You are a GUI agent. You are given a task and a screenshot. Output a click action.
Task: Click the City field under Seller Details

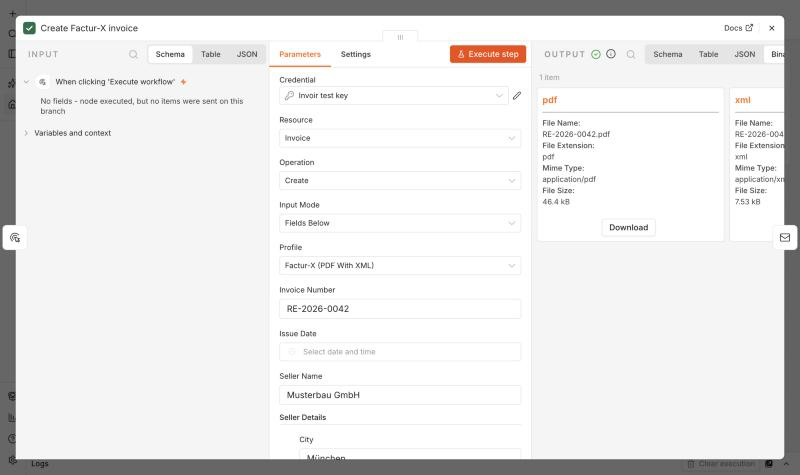pyautogui.click(x=410, y=454)
